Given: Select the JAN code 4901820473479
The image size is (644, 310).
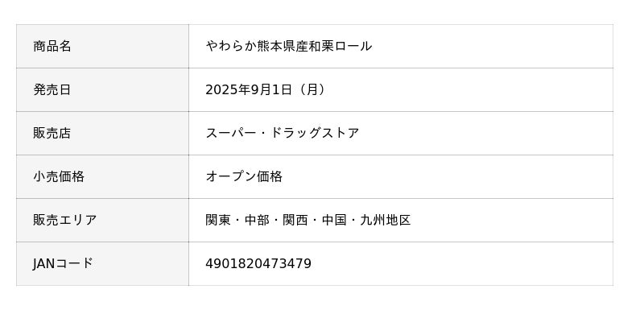Looking at the screenshot, I should click(x=258, y=263).
